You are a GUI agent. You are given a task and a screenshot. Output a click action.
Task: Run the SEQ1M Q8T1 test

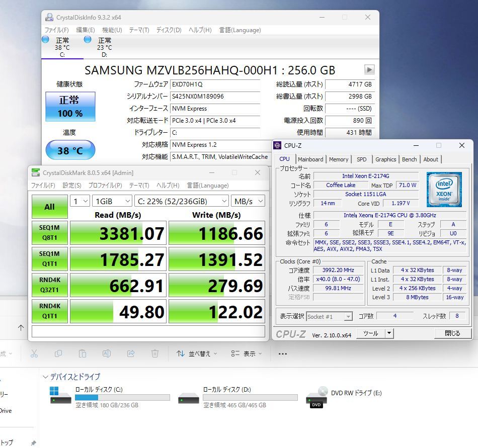[49, 233]
